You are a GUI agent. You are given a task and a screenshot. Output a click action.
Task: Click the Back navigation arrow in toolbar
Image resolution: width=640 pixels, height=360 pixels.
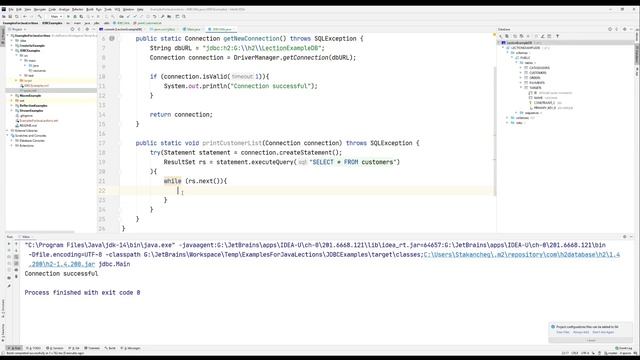tap(24, 17)
